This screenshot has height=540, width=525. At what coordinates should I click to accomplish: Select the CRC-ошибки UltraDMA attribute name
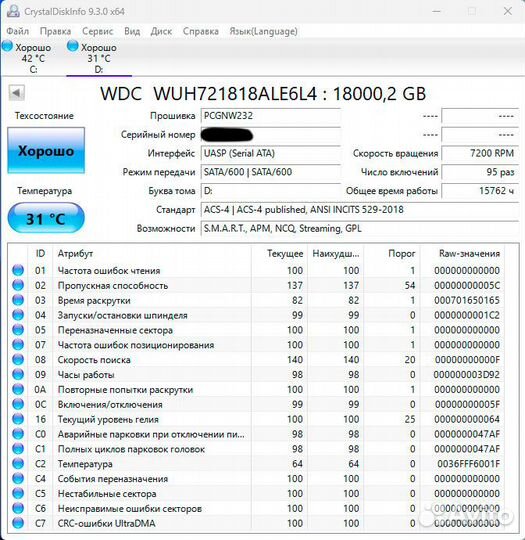pos(106,523)
